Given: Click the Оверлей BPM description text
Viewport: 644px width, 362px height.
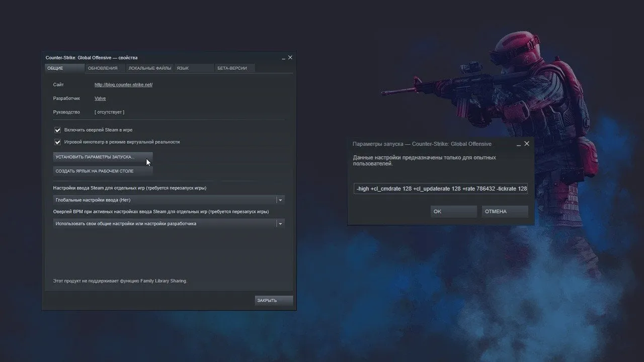Looking at the screenshot, I should (161, 212).
